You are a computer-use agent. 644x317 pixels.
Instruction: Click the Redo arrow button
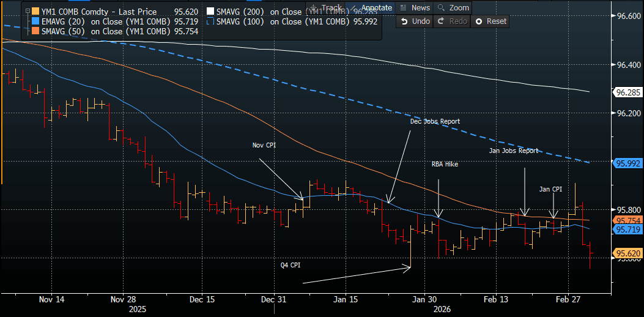click(x=453, y=21)
